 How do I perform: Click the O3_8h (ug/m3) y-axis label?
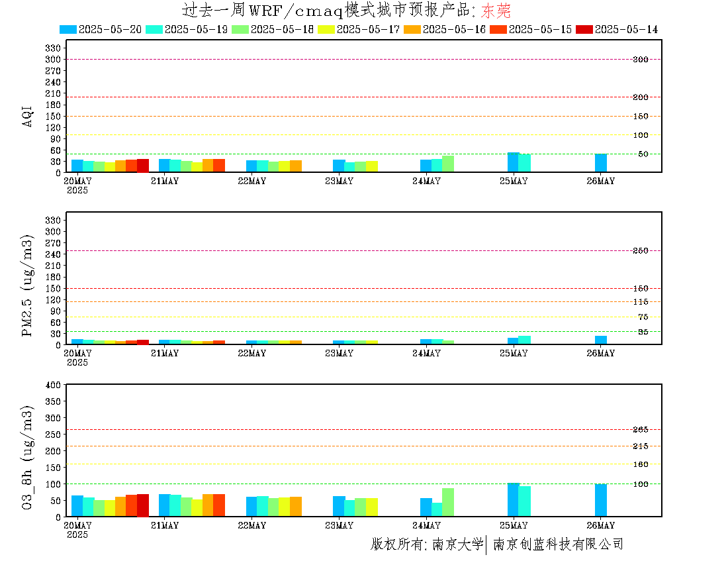click(x=27, y=458)
